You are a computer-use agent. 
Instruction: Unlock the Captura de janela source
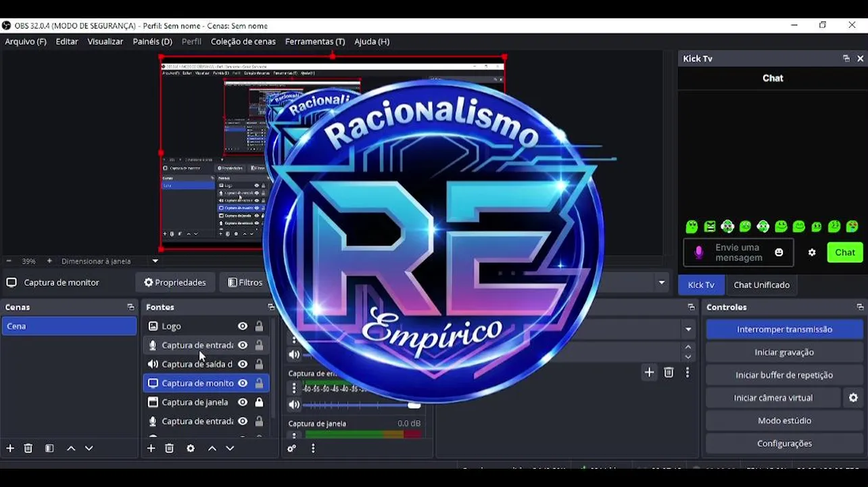click(259, 402)
